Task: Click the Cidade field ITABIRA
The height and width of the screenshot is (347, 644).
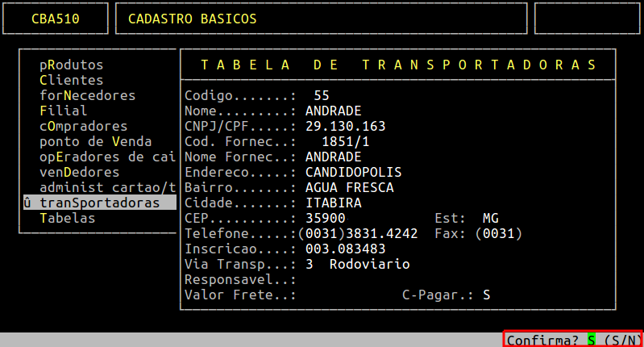Action: 333,203
